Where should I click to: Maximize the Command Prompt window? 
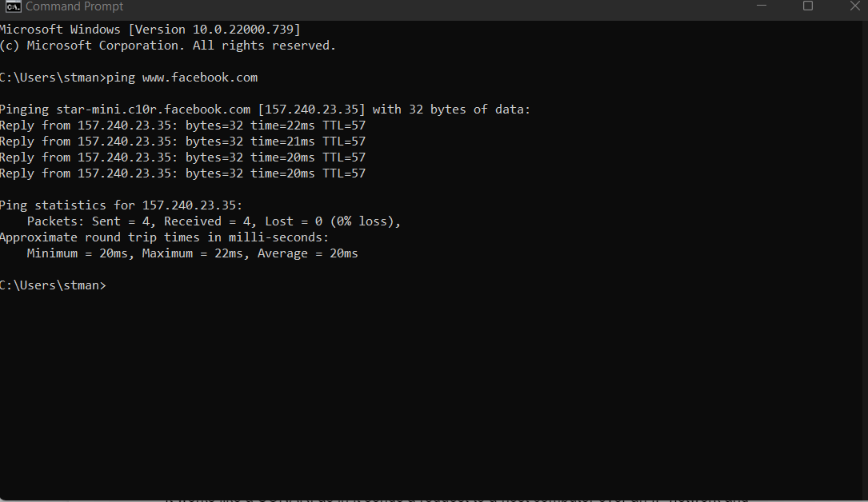pos(808,6)
